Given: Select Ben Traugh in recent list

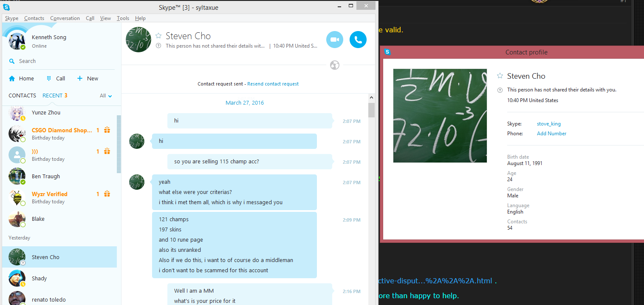Looking at the screenshot, I should tap(59, 177).
